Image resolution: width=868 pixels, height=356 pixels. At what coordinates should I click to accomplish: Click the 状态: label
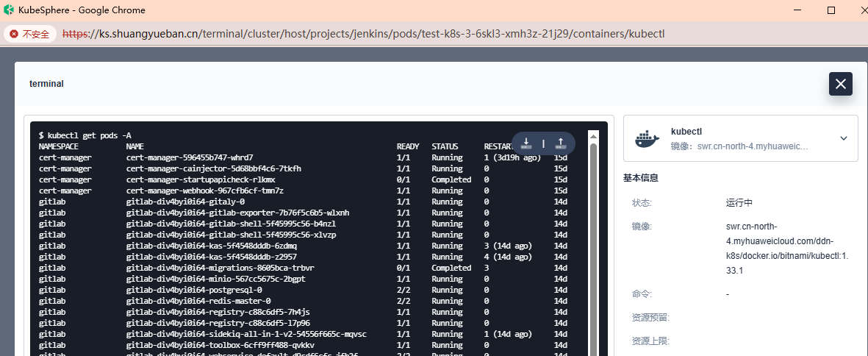pos(642,202)
